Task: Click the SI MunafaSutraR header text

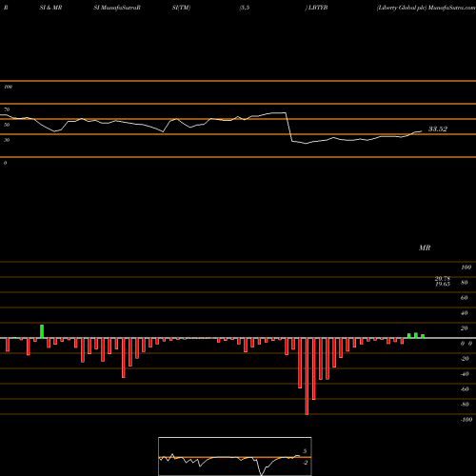Action: coord(117,8)
